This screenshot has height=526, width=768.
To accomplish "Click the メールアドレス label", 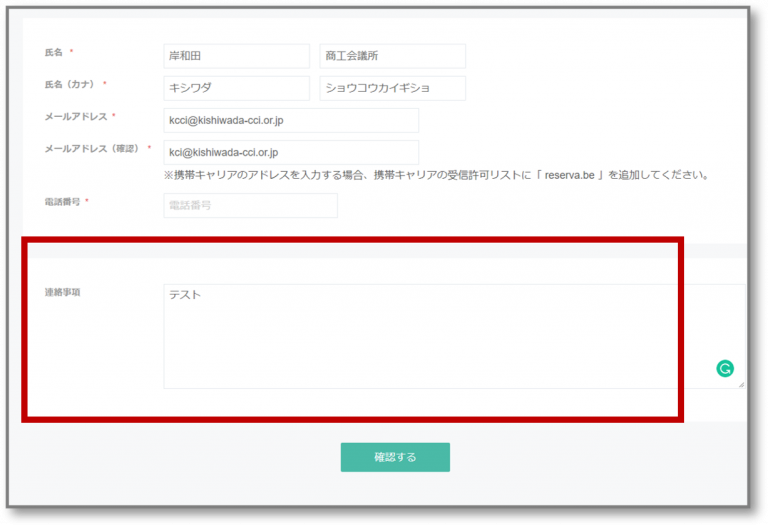I will [x=74, y=117].
